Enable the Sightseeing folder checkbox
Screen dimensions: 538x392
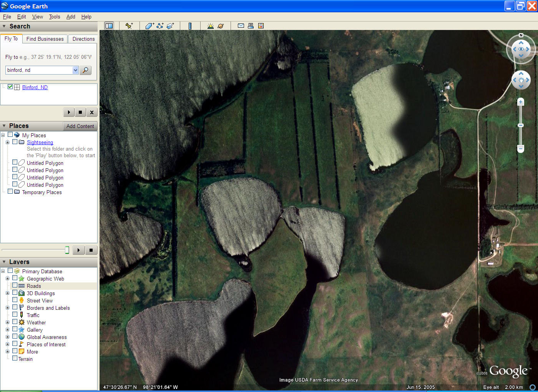[x=15, y=142]
